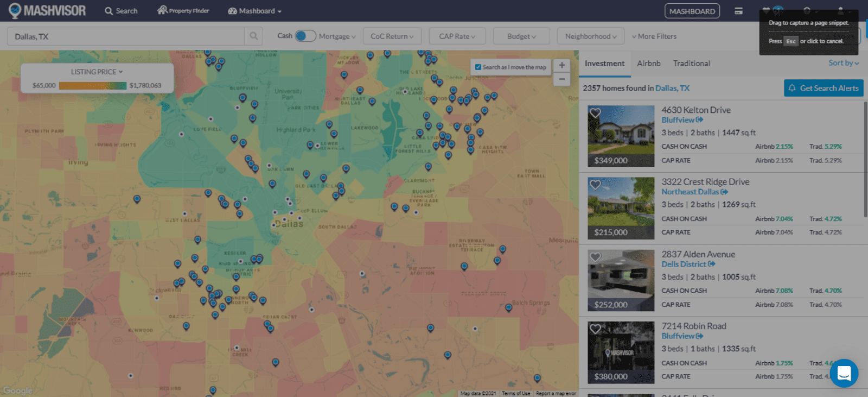Click the Mashvisor logo

click(47, 11)
